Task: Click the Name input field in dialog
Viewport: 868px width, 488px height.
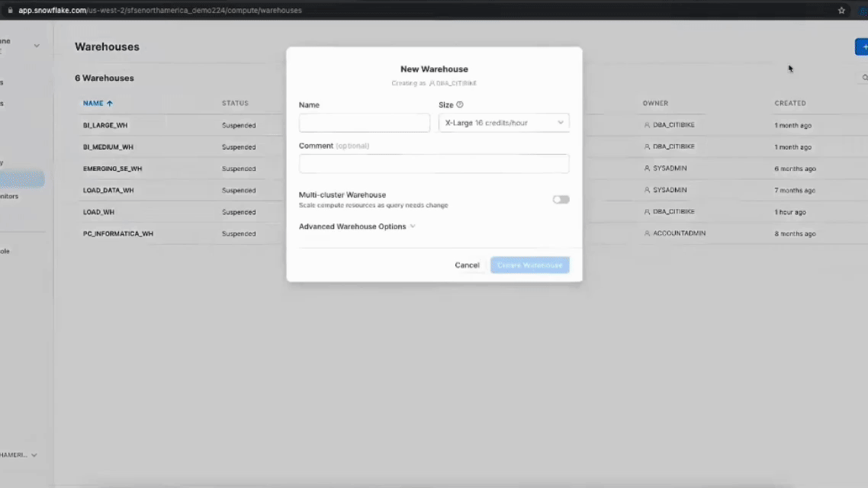Action: pyautogui.click(x=365, y=123)
